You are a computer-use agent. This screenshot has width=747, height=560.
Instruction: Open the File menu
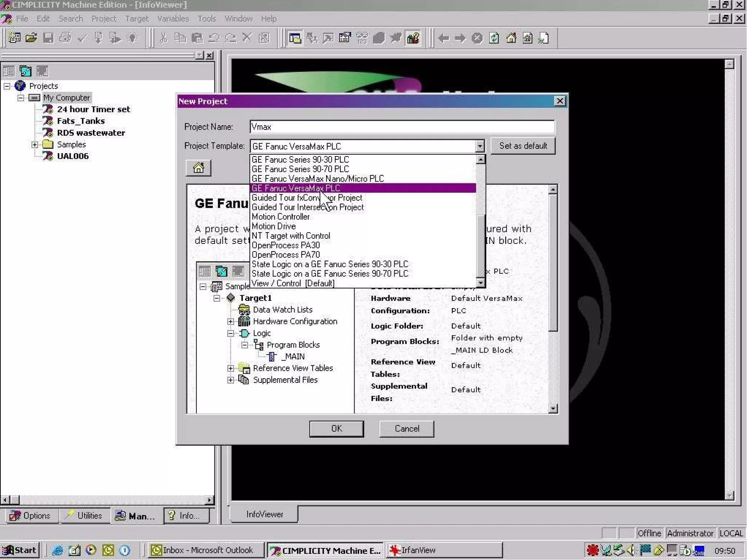click(22, 19)
